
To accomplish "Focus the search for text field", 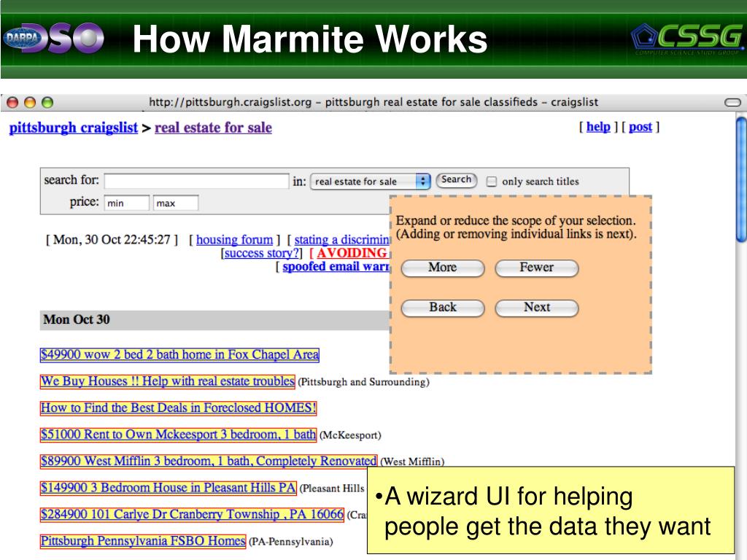I will [x=196, y=181].
